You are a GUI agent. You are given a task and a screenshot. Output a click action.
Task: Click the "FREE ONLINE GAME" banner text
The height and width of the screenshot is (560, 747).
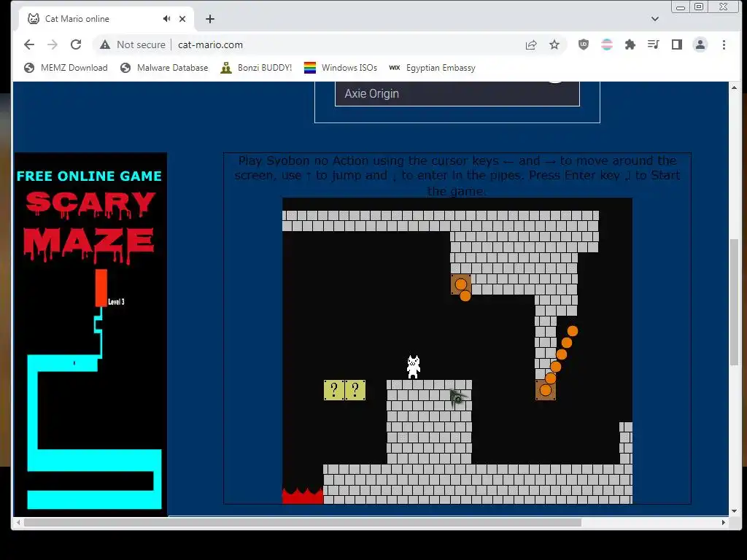point(89,176)
